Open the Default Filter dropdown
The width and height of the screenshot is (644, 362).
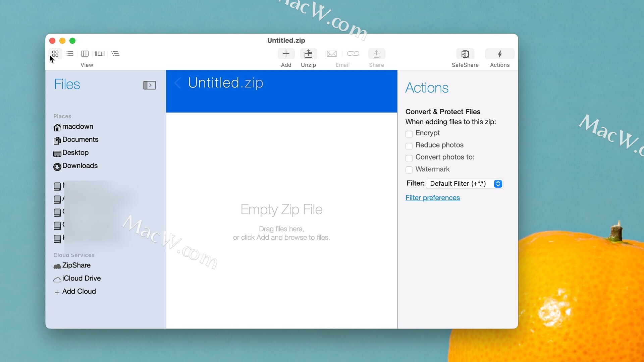pyautogui.click(x=465, y=184)
